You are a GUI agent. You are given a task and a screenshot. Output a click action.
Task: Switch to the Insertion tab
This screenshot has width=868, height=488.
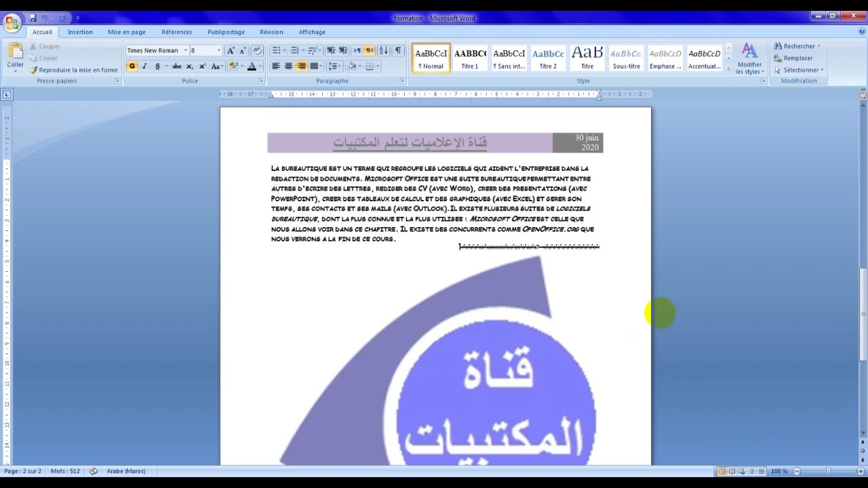(x=80, y=32)
